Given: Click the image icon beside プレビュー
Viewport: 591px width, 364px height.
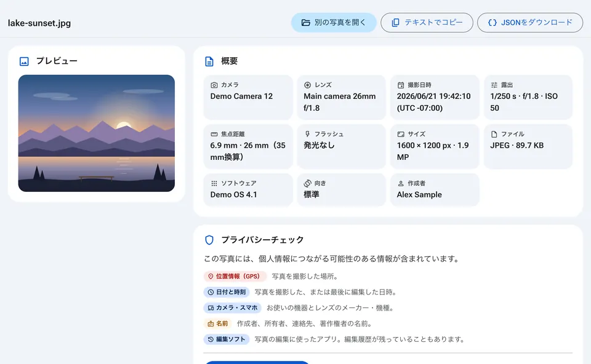Looking at the screenshot, I should click(24, 61).
